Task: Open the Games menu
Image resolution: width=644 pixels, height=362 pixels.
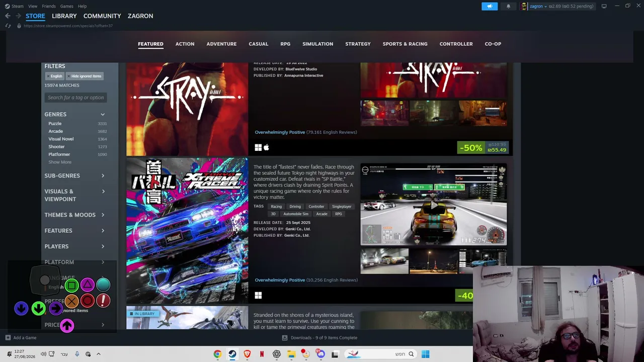Action: [x=66, y=6]
